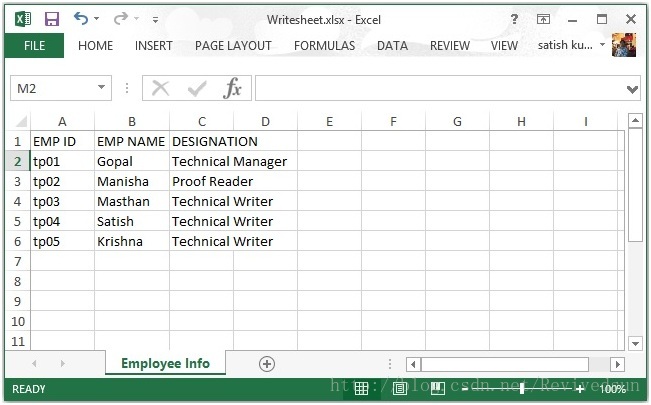This screenshot has width=651, height=405.
Task: Click the cell with Krishna
Action: [132, 241]
